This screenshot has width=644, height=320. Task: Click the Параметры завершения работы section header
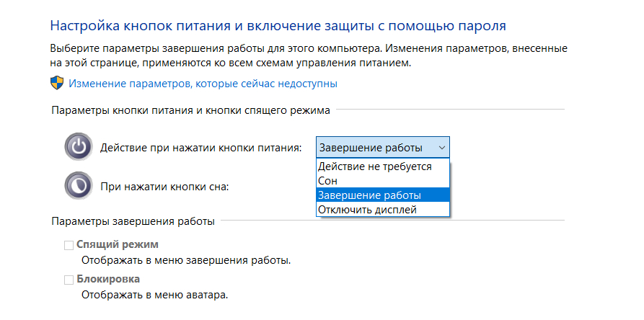(133, 221)
